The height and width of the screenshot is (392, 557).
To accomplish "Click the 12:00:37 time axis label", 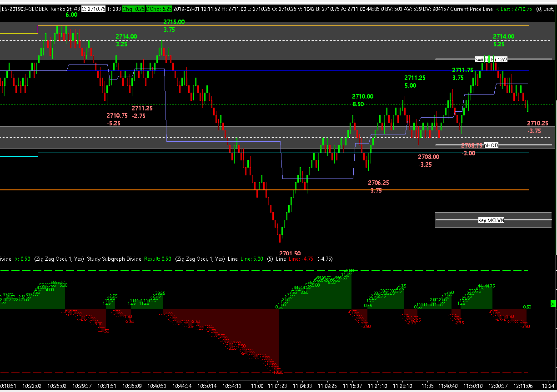I will [498, 385].
